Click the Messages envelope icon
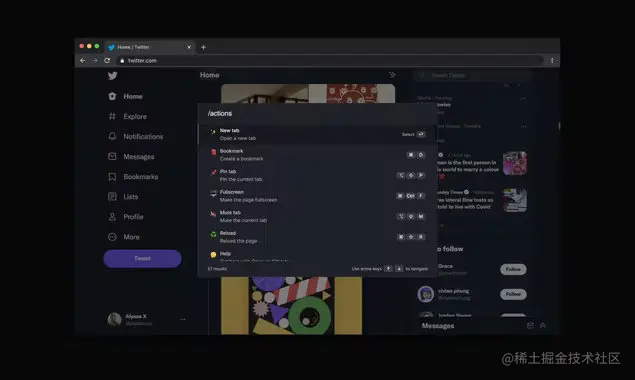 pyautogui.click(x=112, y=156)
